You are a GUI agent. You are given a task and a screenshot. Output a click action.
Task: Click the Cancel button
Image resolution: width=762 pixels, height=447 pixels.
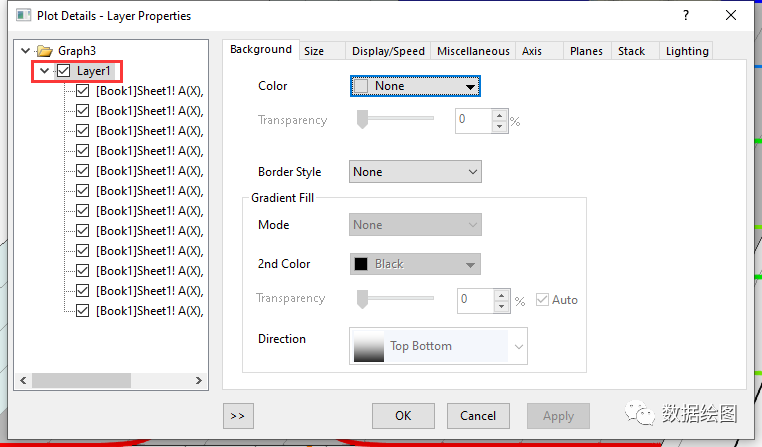pos(478,416)
